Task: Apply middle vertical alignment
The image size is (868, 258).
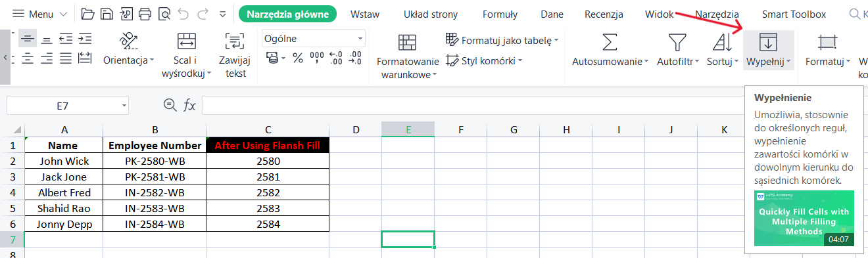Action: pos(27,39)
